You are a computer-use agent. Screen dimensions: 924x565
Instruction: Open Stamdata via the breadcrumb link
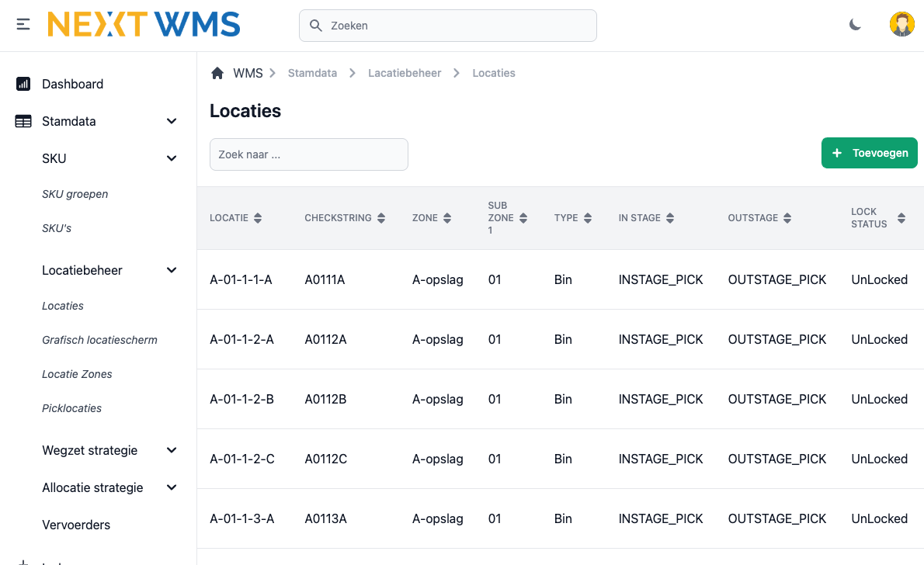(312, 72)
